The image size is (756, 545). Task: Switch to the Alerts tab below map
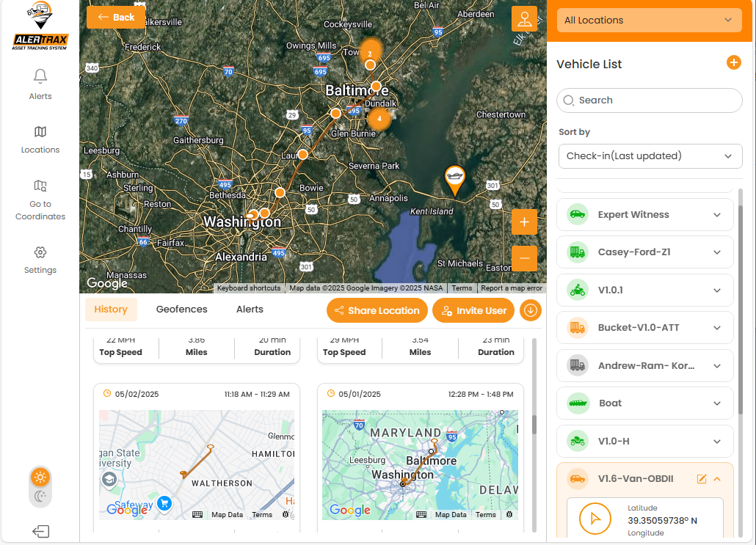point(250,310)
